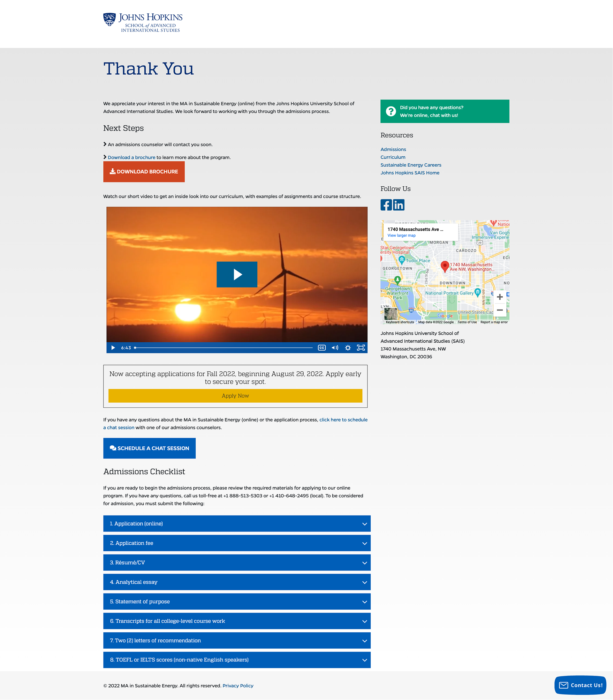Screen dimensions: 613x700
Task: Open Sustainable Energy Careers link
Action: tap(411, 165)
